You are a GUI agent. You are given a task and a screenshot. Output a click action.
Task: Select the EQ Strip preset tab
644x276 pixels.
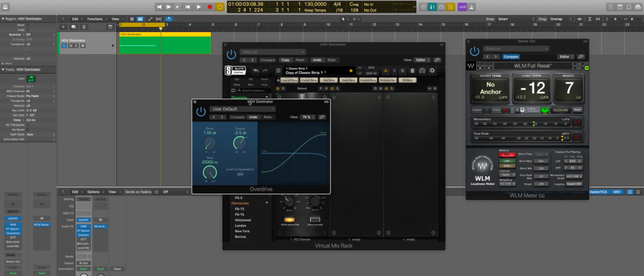[408, 80]
